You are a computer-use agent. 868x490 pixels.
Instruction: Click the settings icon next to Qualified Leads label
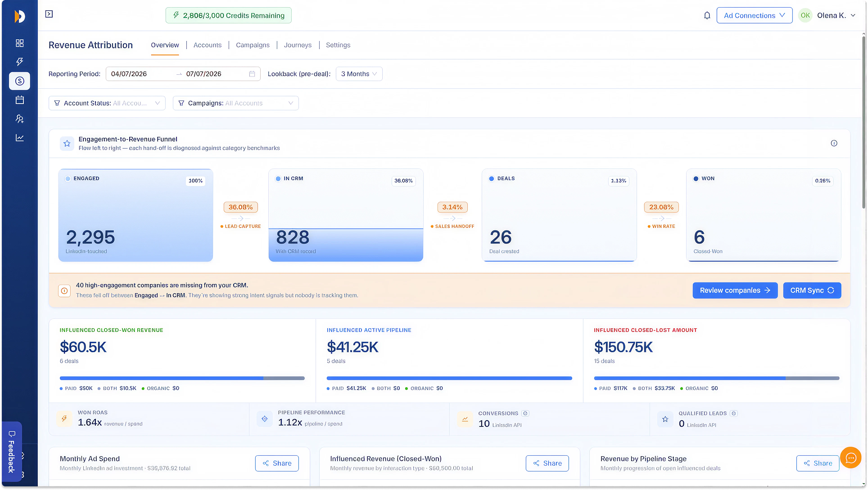[733, 413]
